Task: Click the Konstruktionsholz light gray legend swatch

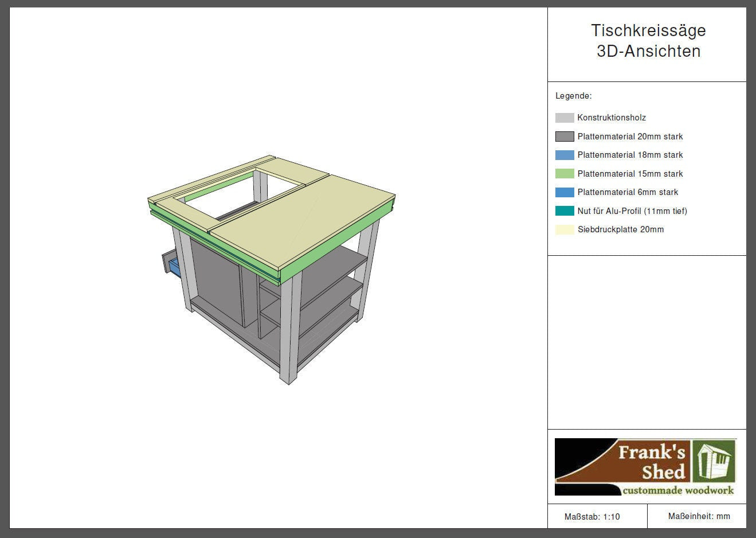Action: point(564,118)
